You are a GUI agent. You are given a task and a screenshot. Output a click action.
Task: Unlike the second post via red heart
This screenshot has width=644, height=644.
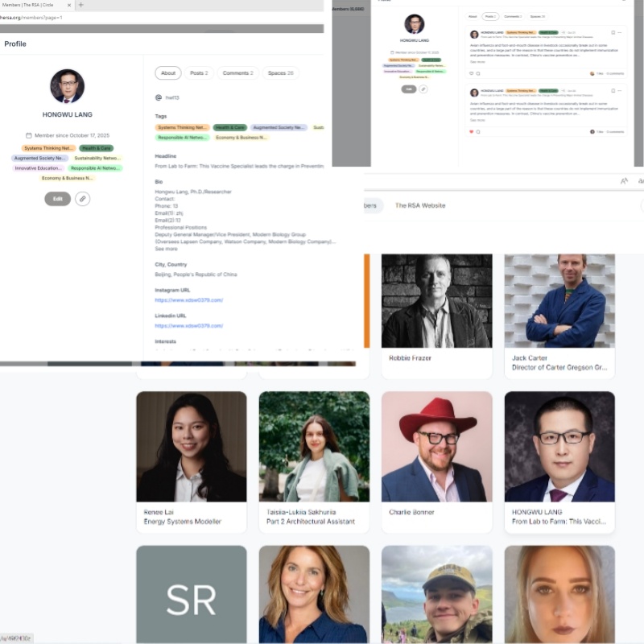pos(472,131)
